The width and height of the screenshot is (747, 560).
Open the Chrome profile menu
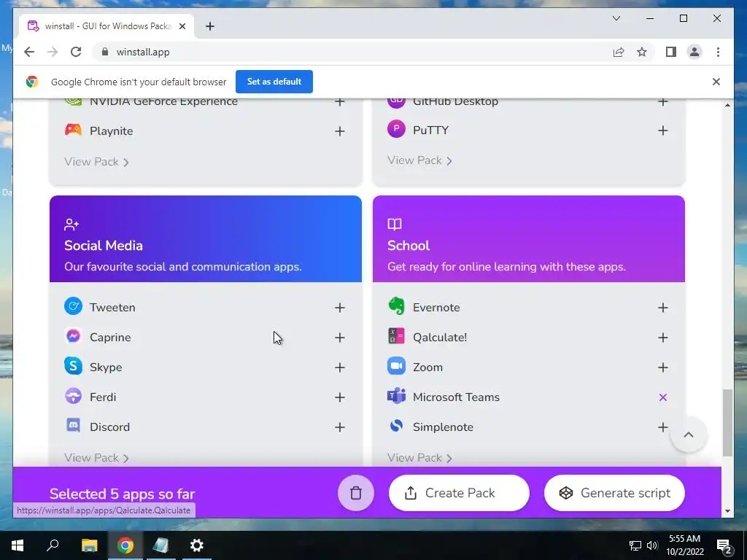694,52
